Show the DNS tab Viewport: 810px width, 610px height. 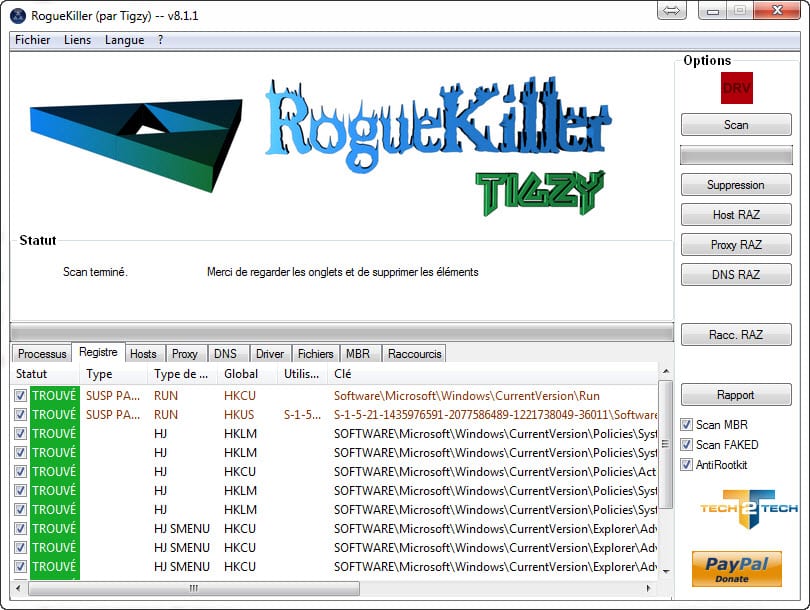tap(225, 354)
